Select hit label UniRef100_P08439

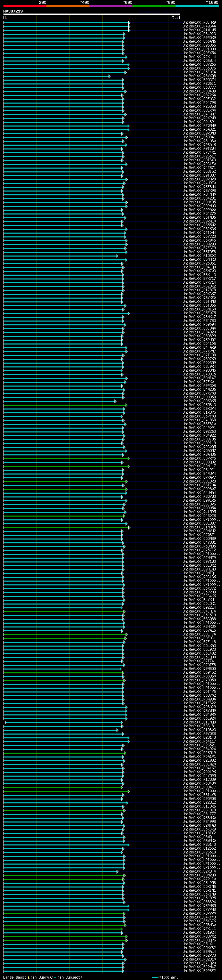coord(199,91)
